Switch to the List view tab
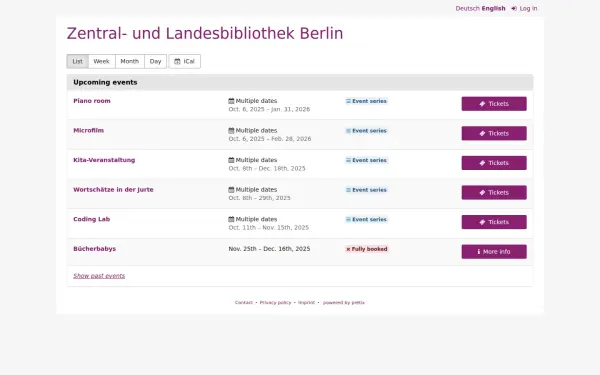 click(x=78, y=61)
